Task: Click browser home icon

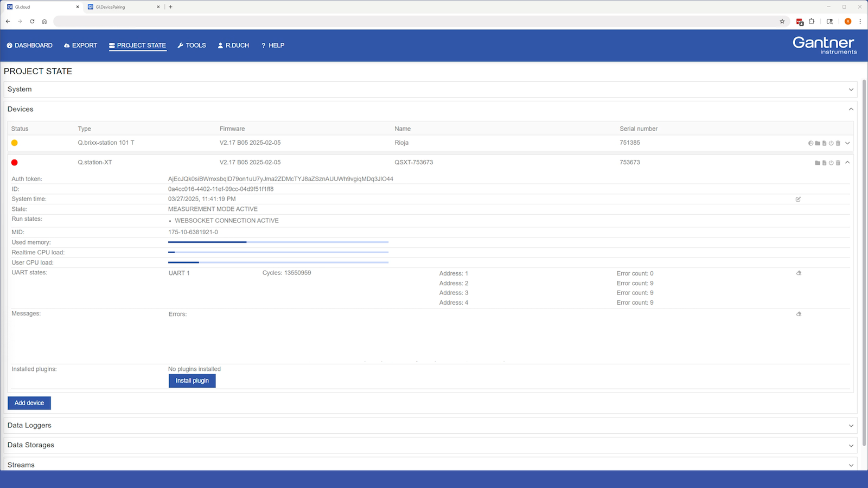Action: pyautogui.click(x=44, y=22)
